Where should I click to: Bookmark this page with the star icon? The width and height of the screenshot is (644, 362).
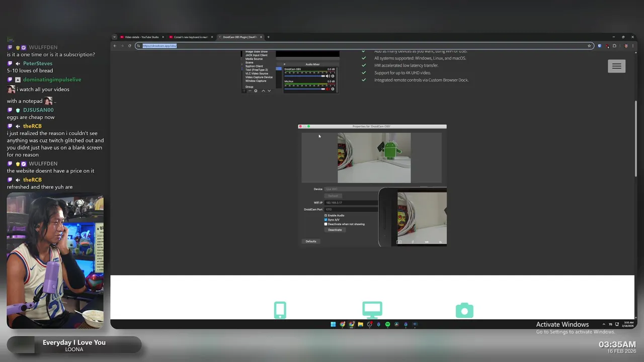(589, 46)
